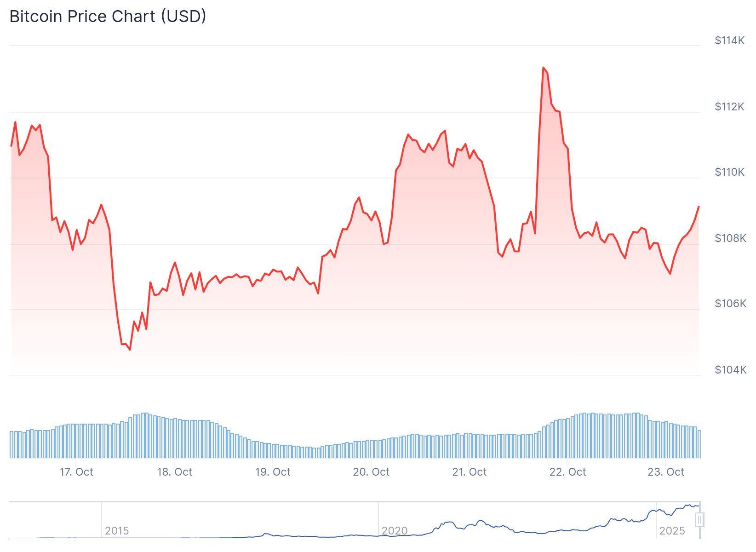
Task: Click the 2020 label in the navigator
Action: tap(395, 531)
